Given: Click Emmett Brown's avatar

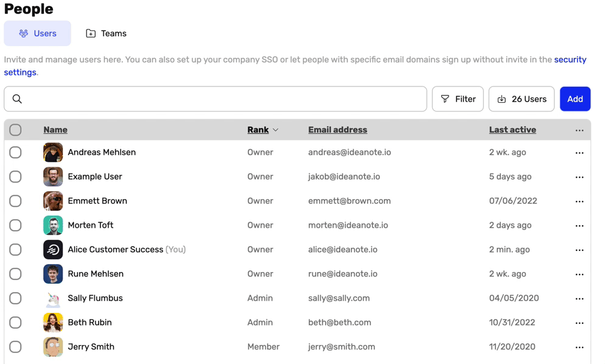Looking at the screenshot, I should 53,201.
